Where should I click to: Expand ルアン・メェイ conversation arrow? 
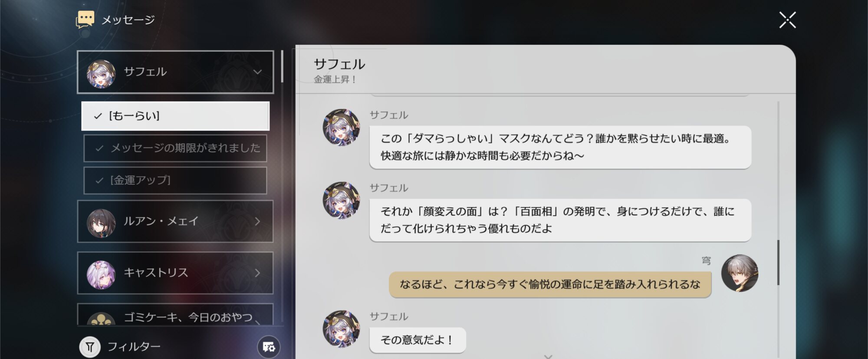click(257, 221)
